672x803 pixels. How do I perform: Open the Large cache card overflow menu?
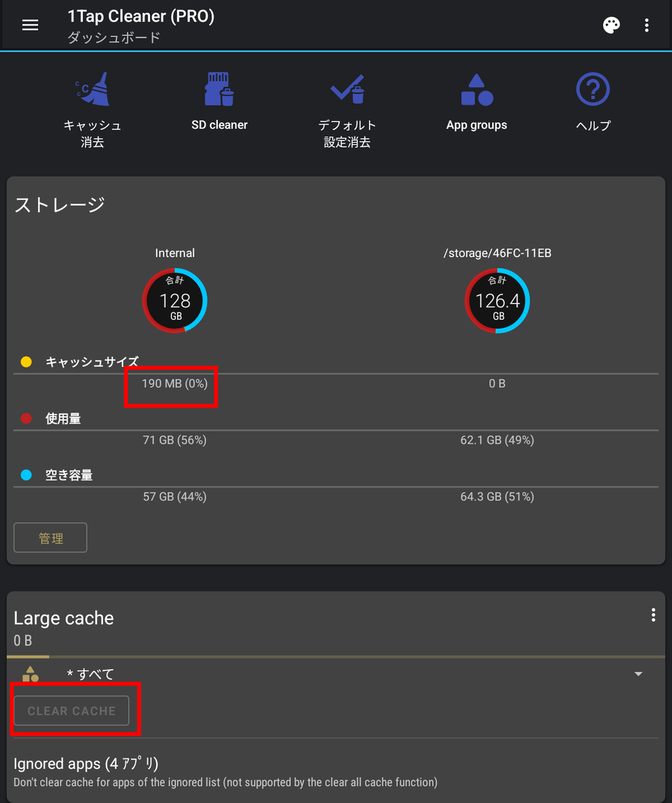click(x=653, y=615)
